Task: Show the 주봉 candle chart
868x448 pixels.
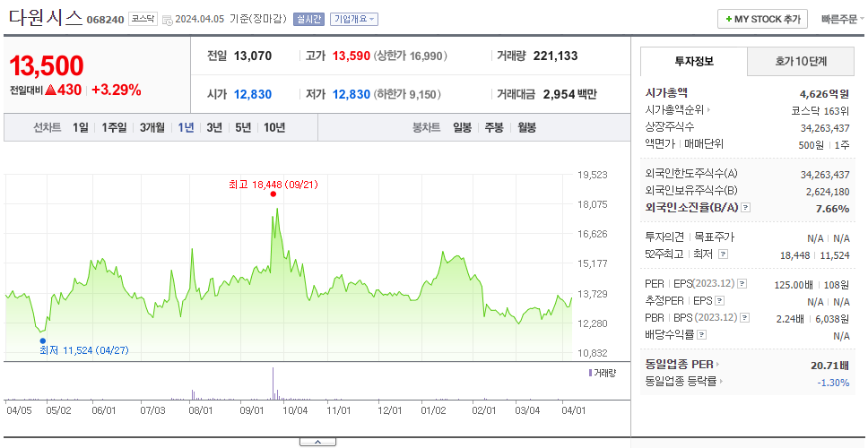Action: (x=494, y=128)
